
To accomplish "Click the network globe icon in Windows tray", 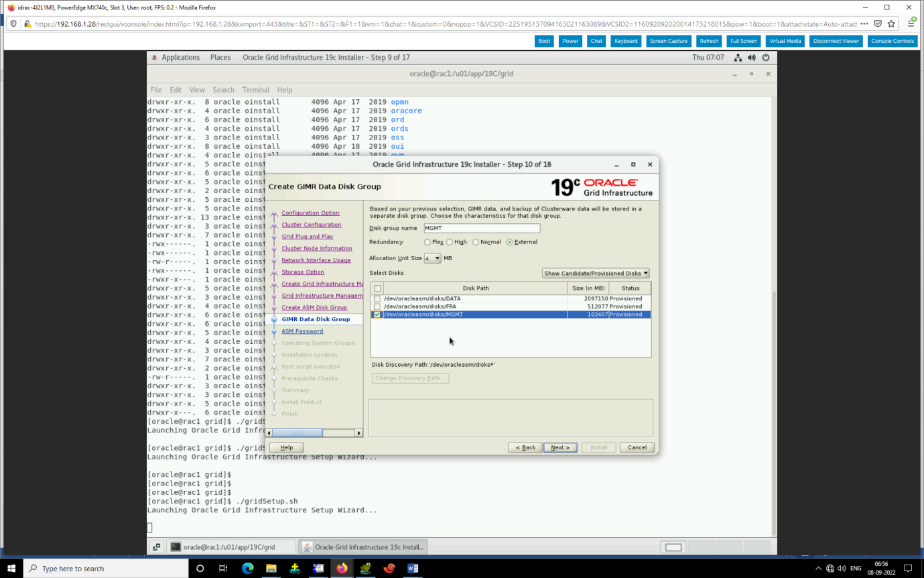I will click(x=830, y=568).
